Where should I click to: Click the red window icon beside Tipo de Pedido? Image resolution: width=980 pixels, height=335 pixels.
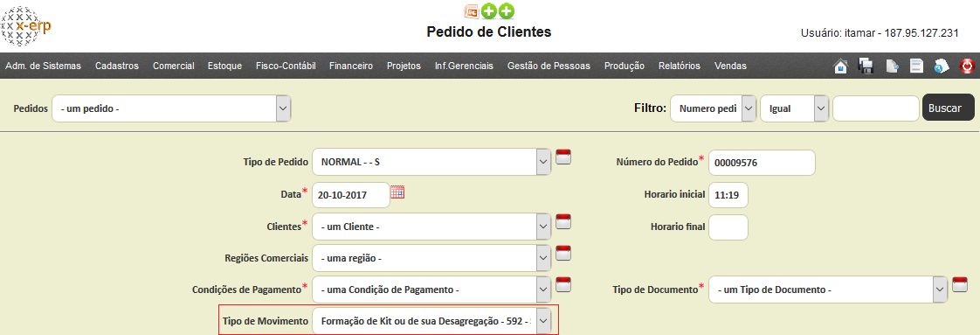[563, 157]
